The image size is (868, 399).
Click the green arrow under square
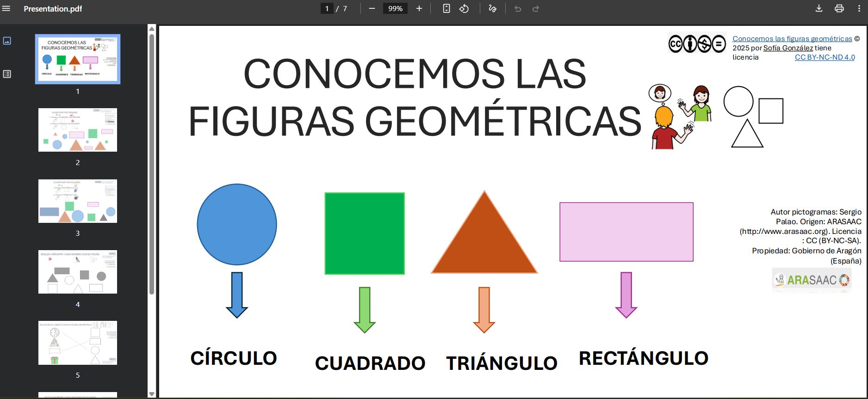point(365,310)
